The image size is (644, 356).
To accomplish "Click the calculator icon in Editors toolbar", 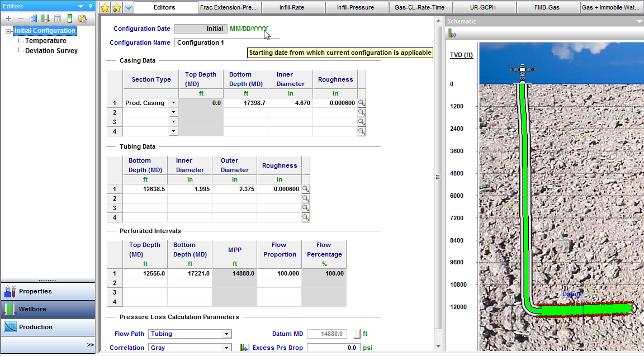I will (x=58, y=18).
